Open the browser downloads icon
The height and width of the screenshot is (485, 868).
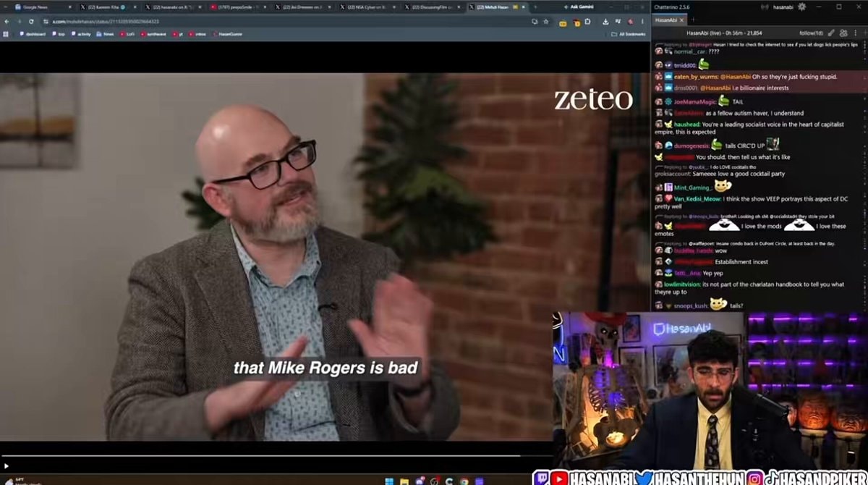coord(605,22)
